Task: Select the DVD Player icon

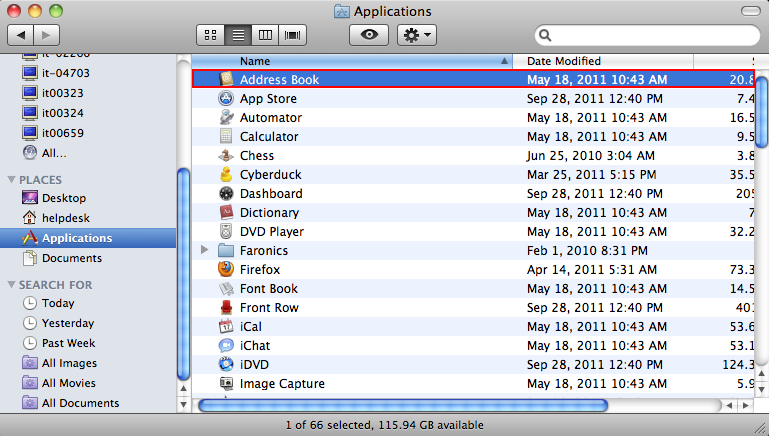Action: (x=226, y=231)
